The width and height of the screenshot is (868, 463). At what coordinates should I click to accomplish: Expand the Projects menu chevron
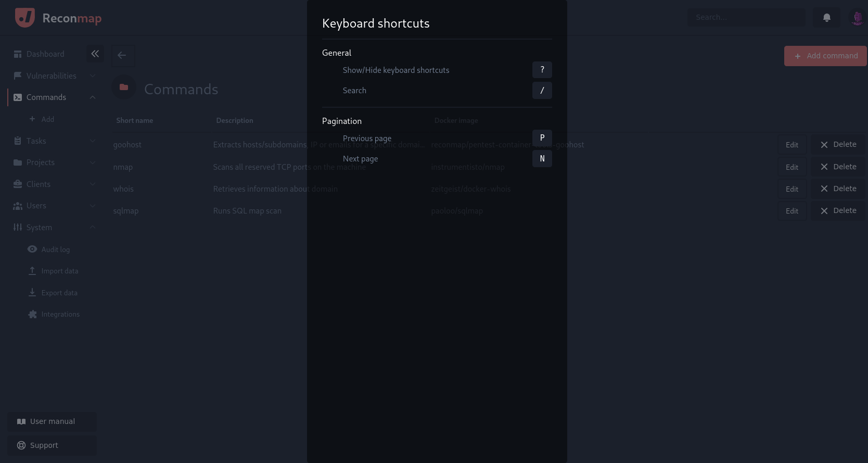(x=93, y=162)
